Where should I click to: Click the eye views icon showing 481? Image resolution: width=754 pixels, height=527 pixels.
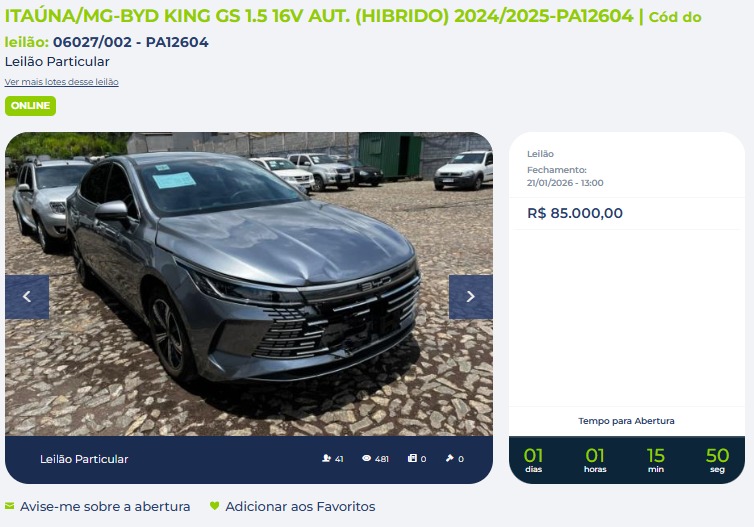pyautogui.click(x=366, y=458)
